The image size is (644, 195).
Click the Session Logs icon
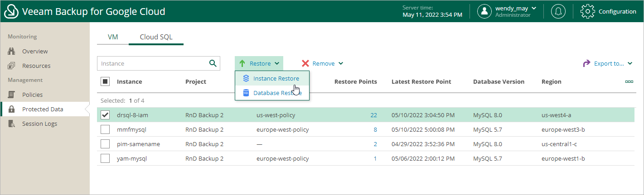[x=12, y=124]
